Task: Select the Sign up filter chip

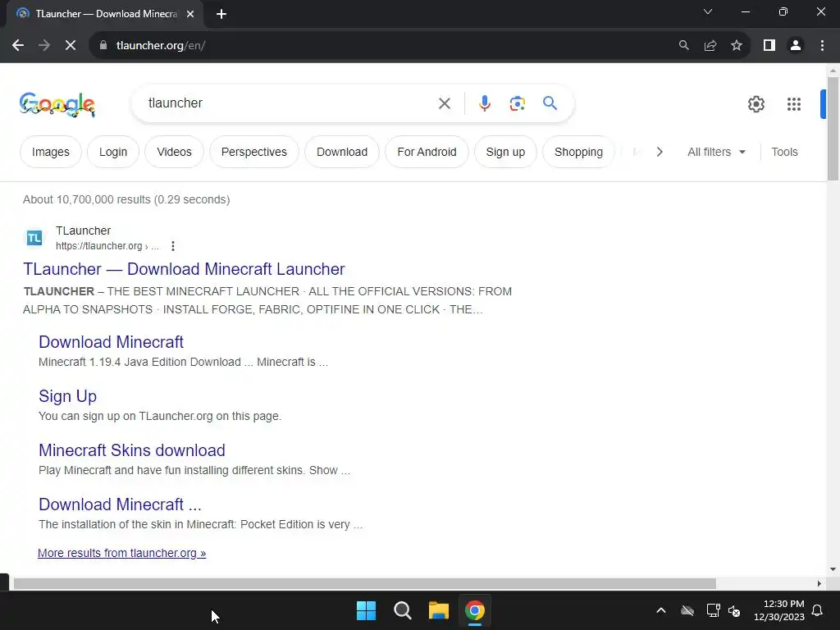Action: [505, 152]
